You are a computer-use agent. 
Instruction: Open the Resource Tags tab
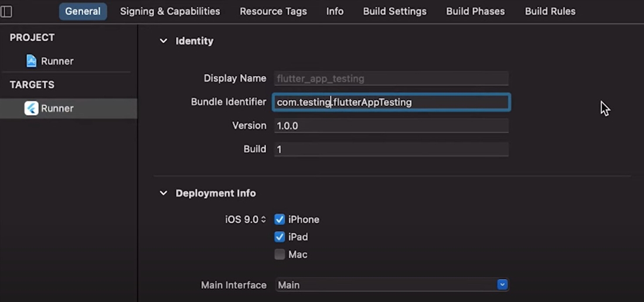click(x=273, y=11)
